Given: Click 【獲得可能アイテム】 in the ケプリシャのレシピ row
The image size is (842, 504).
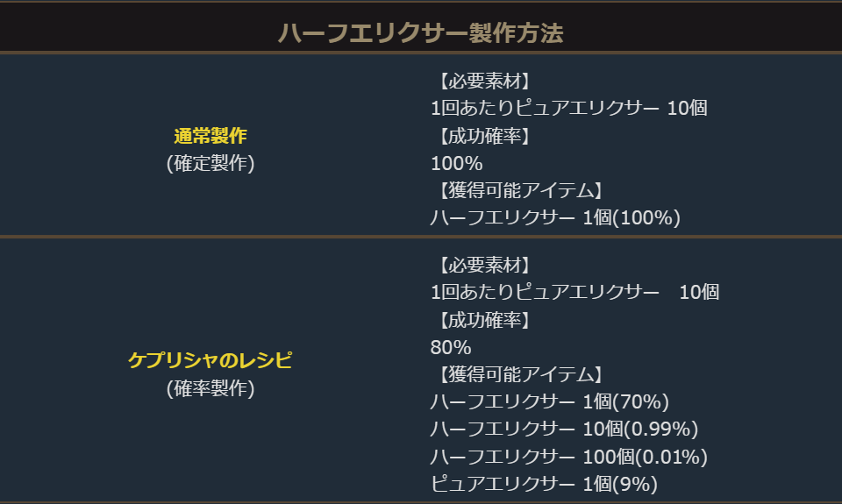Looking at the screenshot, I should click(517, 374).
